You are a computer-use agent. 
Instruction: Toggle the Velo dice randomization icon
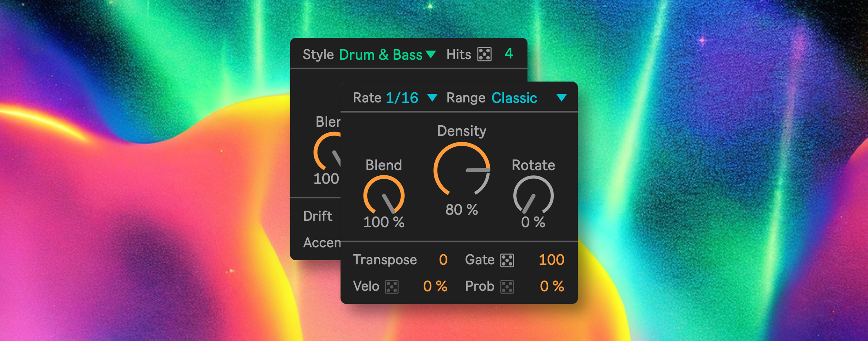point(392,287)
